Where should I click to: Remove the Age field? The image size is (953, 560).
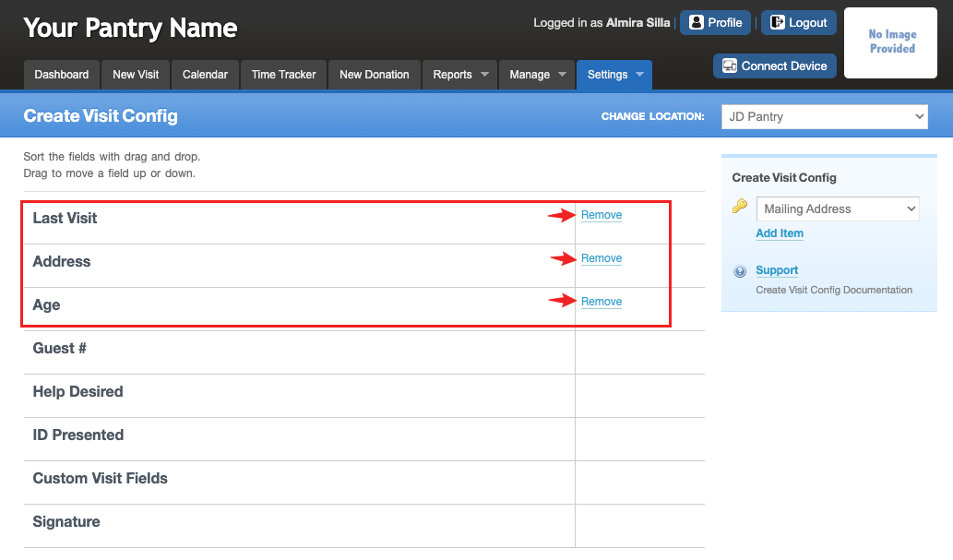pyautogui.click(x=602, y=302)
